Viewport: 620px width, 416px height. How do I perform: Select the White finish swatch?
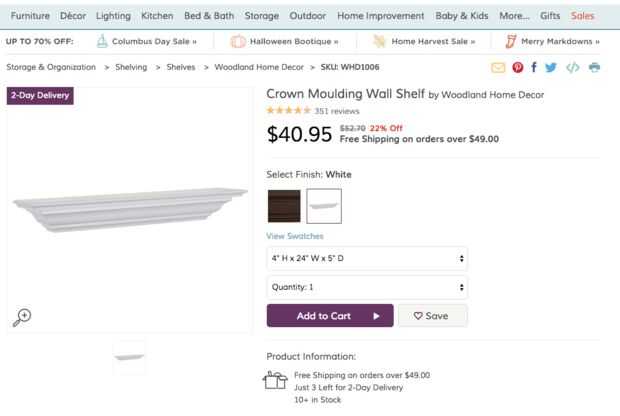coord(324,206)
